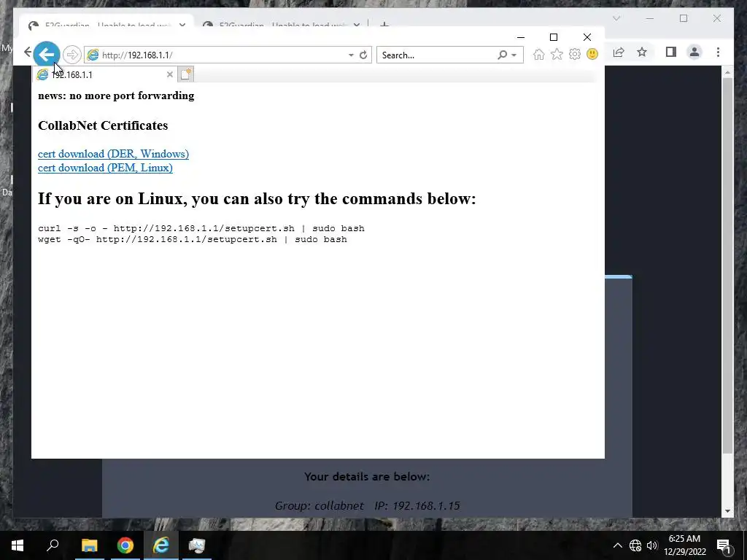Close the 192.168.1.1 IE tab
Image resolution: width=747 pixels, height=560 pixels.
169,74
